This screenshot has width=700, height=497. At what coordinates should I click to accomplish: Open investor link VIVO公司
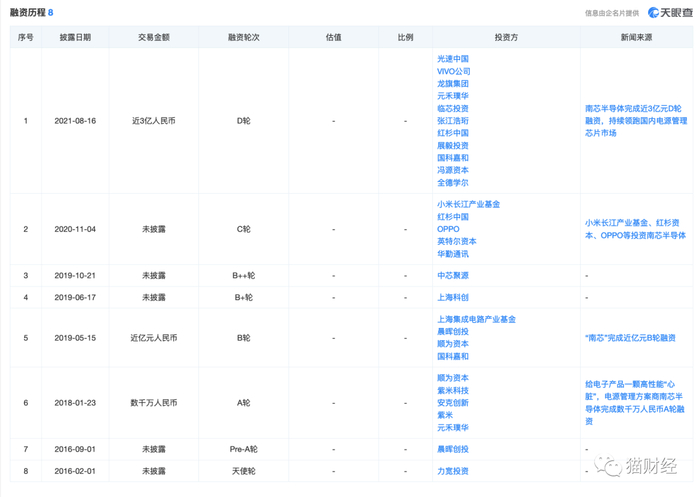point(454,71)
